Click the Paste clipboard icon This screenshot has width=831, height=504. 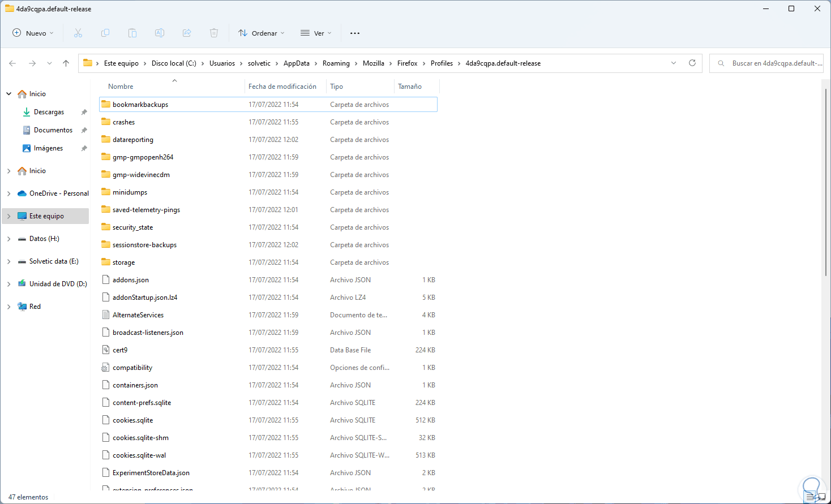132,33
